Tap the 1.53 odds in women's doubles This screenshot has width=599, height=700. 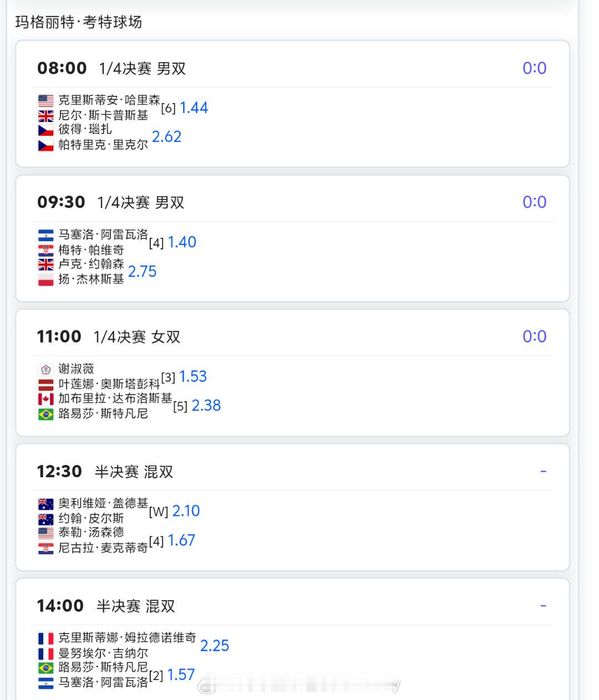[193, 377]
